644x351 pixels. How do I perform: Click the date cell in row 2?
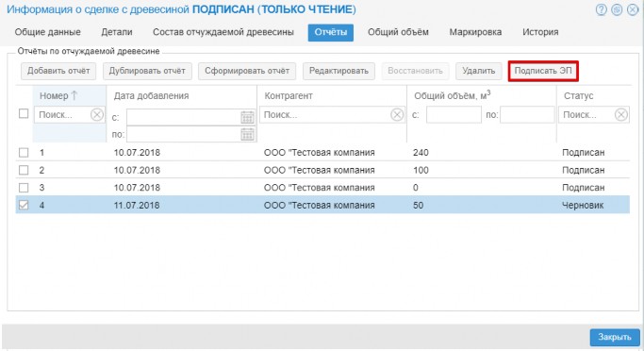137,170
